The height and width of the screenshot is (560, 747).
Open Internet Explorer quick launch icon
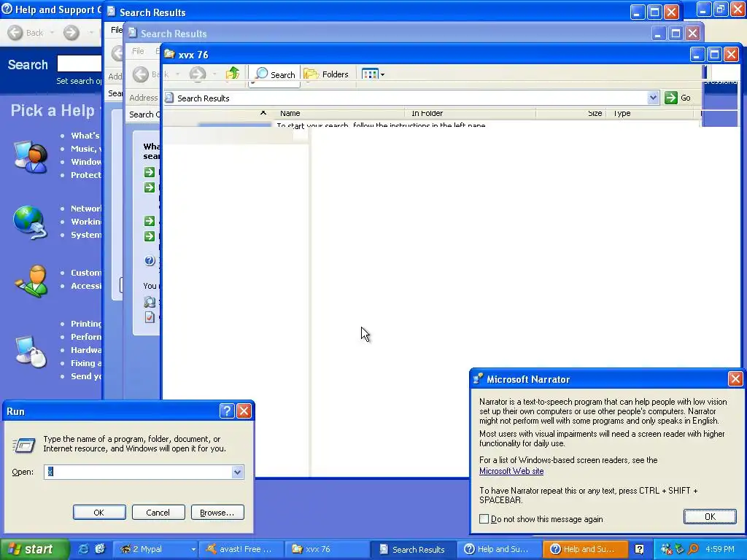click(x=83, y=549)
